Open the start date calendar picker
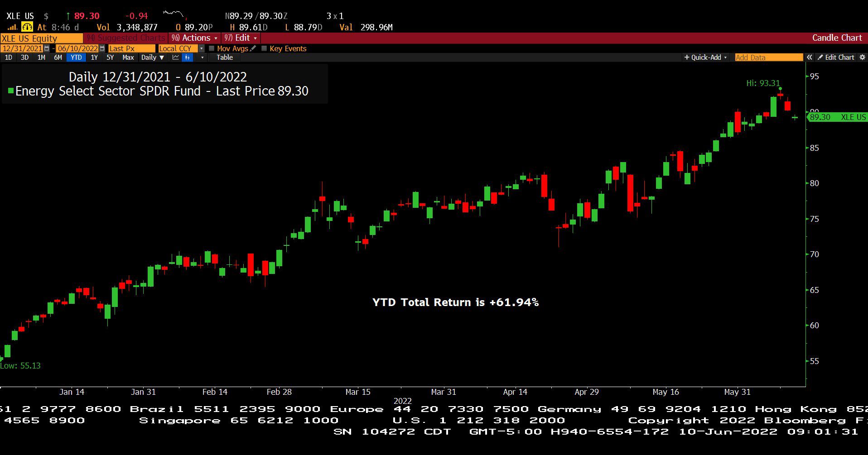The width and height of the screenshot is (868, 455). (x=47, y=48)
